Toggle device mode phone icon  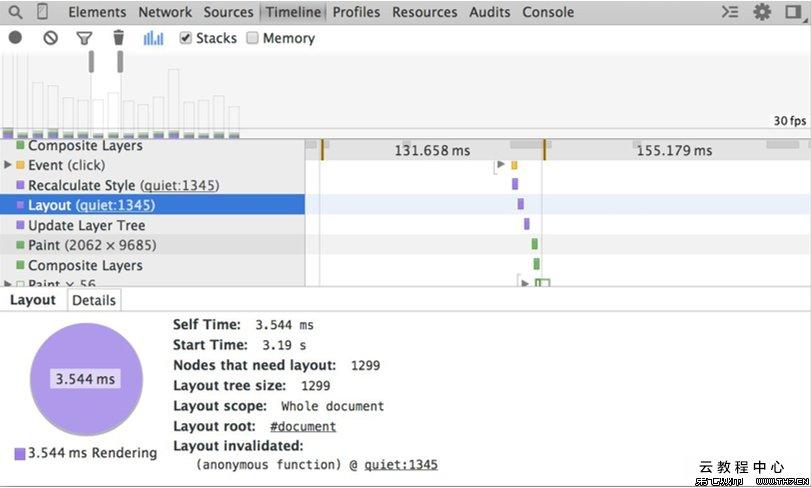(42, 12)
